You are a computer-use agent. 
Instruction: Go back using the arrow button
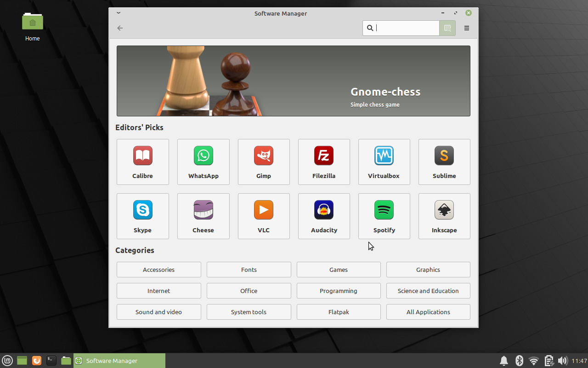120,28
